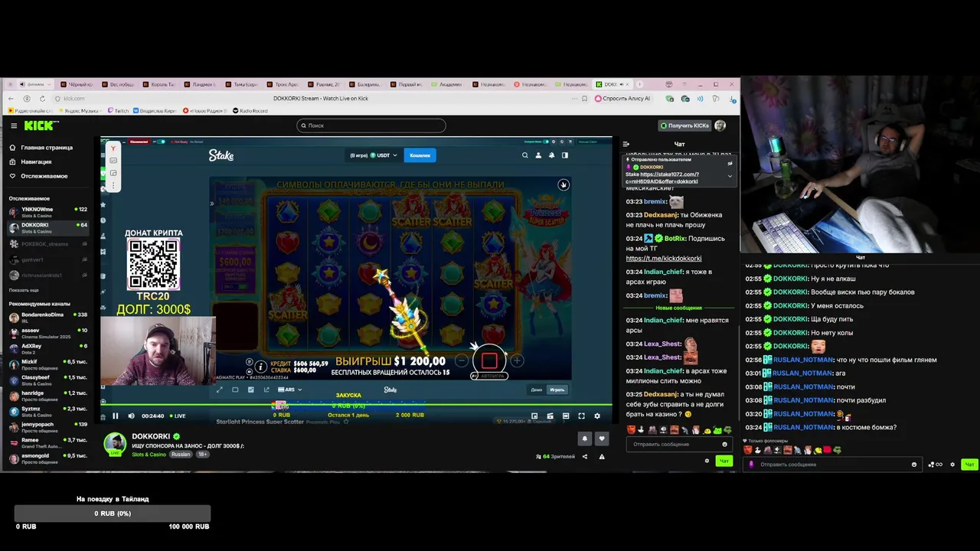Reload the page in browser toolbar
This screenshot has width=980, height=551.
pyautogui.click(x=43, y=99)
